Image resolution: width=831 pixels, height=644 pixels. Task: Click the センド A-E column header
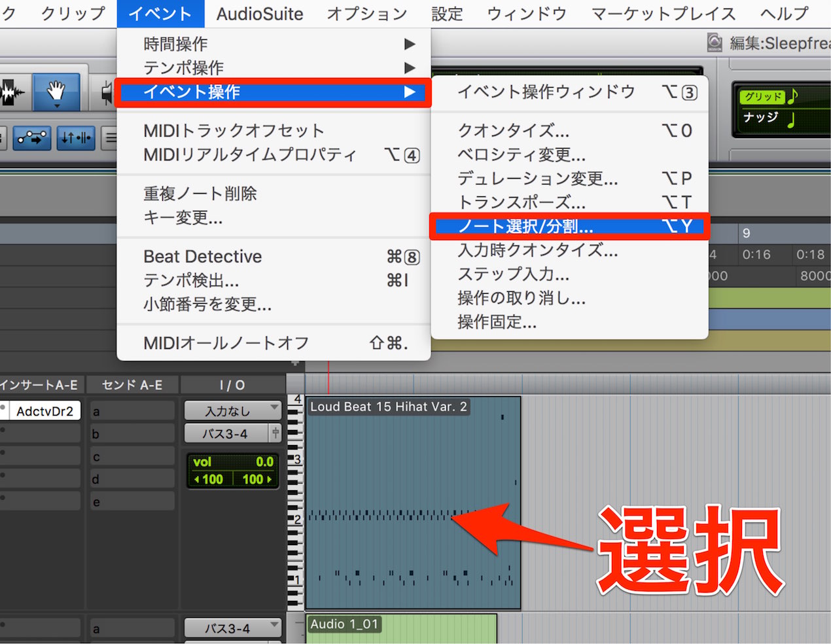click(x=132, y=385)
